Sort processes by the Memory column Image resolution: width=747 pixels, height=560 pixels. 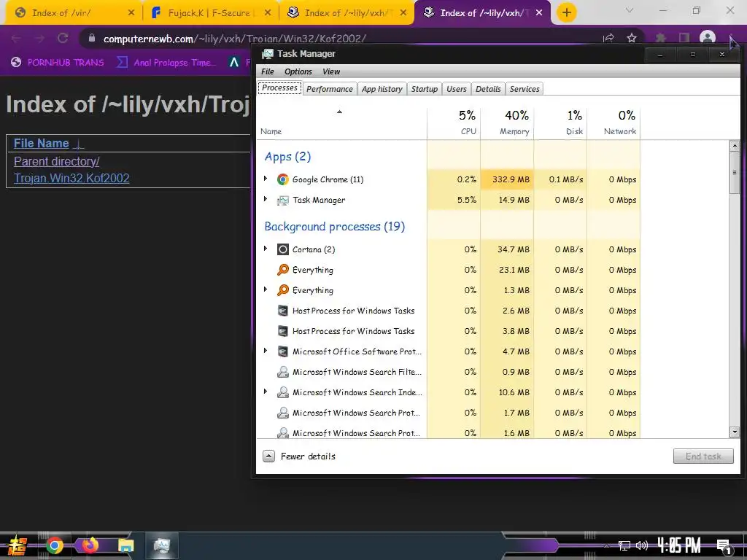coord(507,122)
